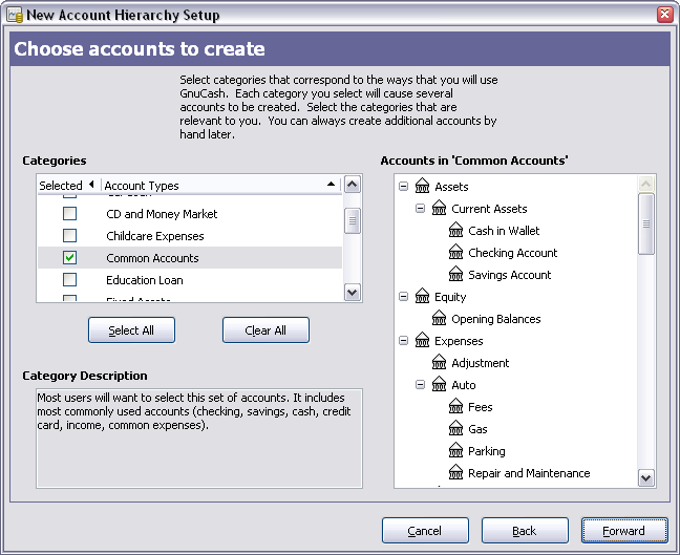Close the New Account Hierarchy Setup window
This screenshot has width=680, height=555.
(665, 15)
